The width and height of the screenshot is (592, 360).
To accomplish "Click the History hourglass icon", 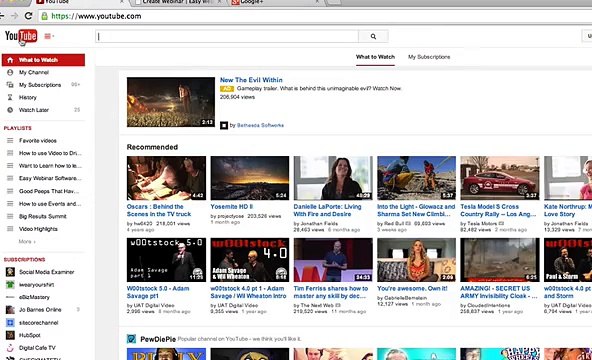I will tap(10, 97).
